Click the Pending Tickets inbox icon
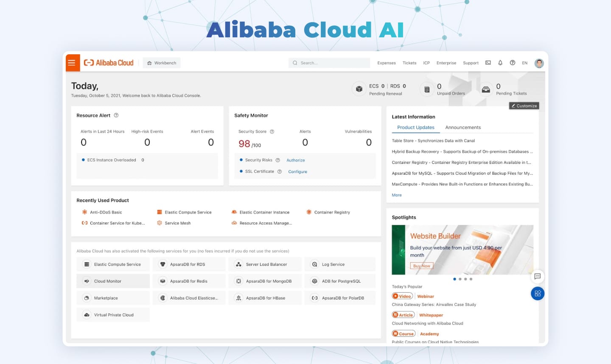 pyautogui.click(x=486, y=89)
